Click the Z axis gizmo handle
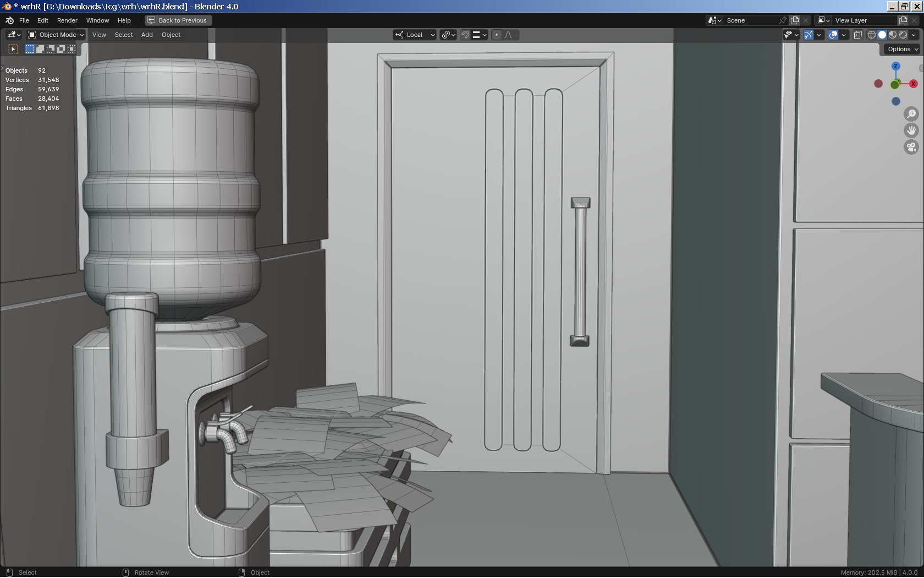Image resolution: width=924 pixels, height=578 pixels. pos(896,66)
